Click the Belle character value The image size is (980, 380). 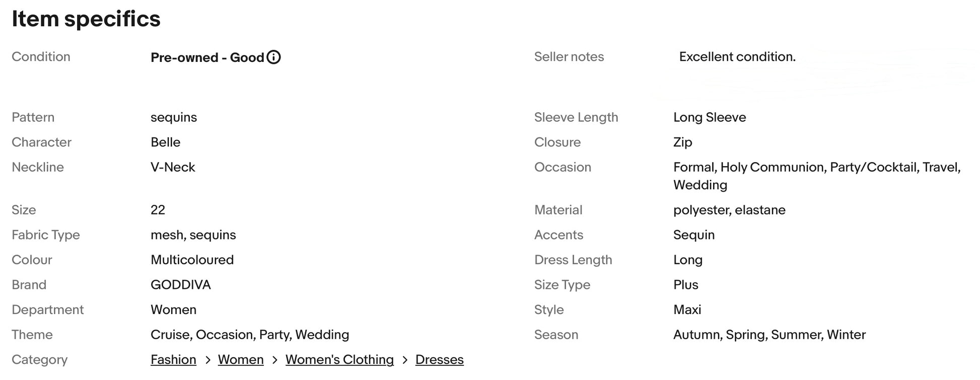(x=165, y=142)
